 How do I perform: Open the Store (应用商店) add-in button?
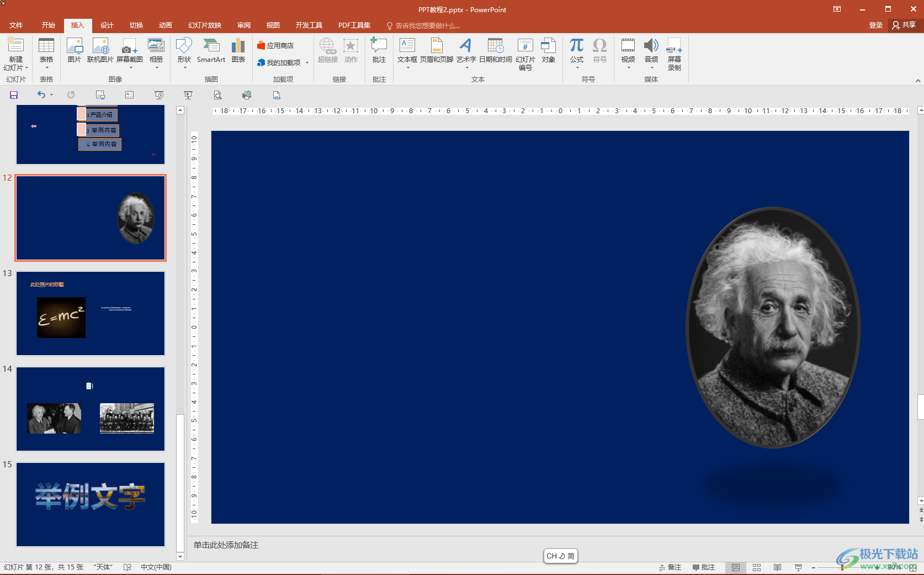[275, 46]
